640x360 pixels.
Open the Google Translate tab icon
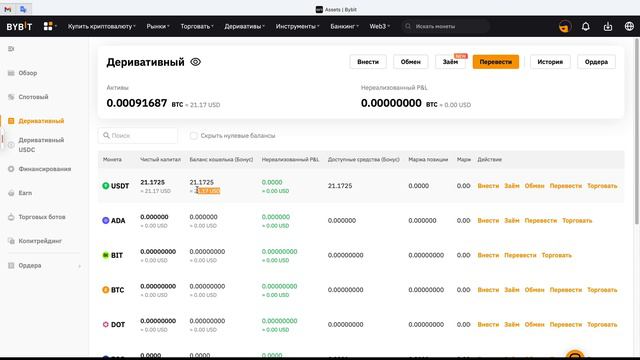[x=23, y=9]
